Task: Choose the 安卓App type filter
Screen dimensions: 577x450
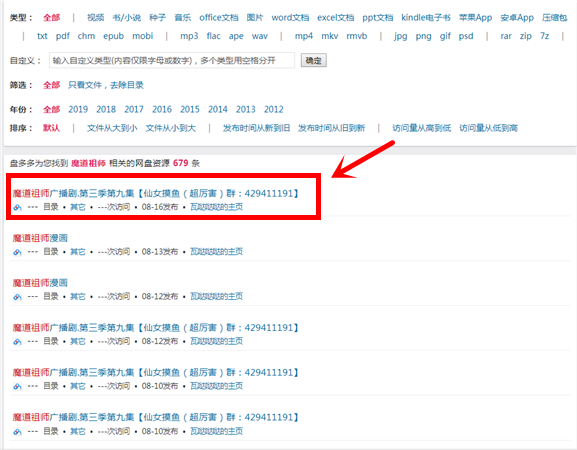Action: click(517, 17)
